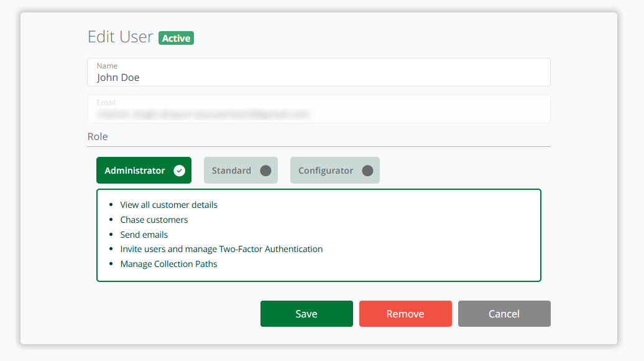
Task: Focus the Name field containing John Doe
Action: pos(318,77)
